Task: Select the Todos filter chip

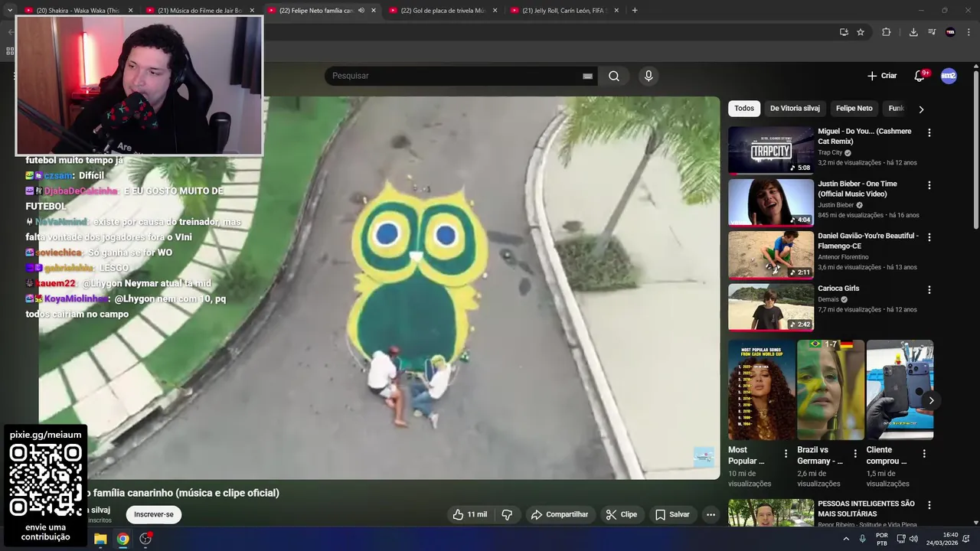Action: pyautogui.click(x=744, y=109)
